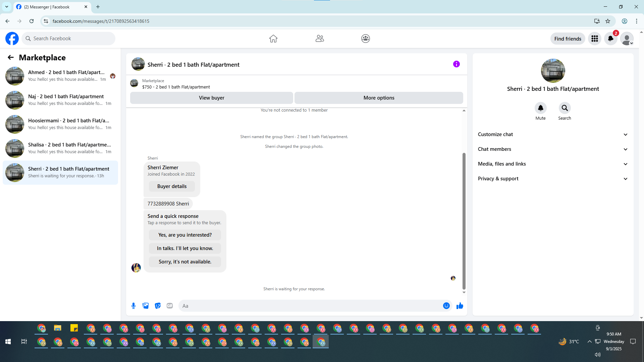Image resolution: width=644 pixels, height=362 pixels.
Task: Search in conversation with the magnifier icon
Action: tap(565, 108)
